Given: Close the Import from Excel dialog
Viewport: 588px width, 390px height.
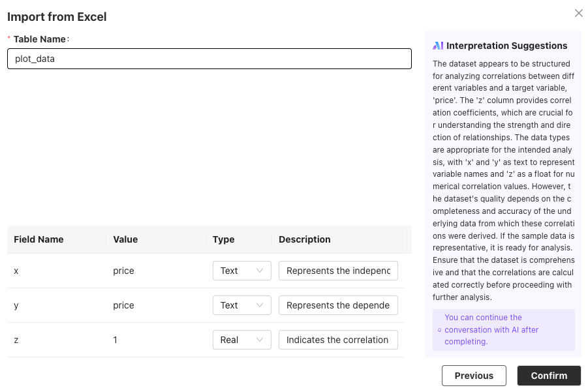Looking at the screenshot, I should (578, 13).
